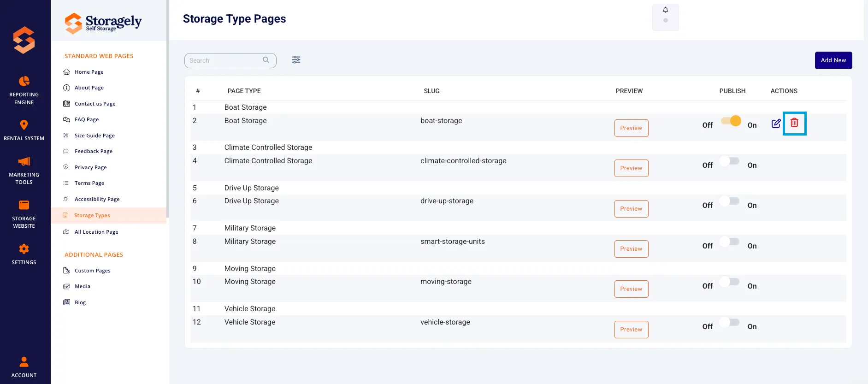Click the sidebar vertical scrollbar
The width and height of the screenshot is (868, 384).
pos(168,108)
